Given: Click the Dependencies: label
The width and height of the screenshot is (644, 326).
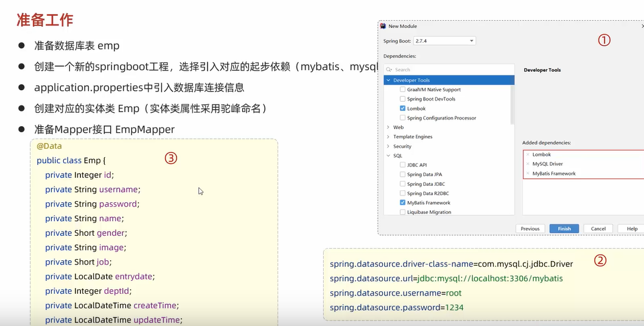Looking at the screenshot, I should [400, 56].
